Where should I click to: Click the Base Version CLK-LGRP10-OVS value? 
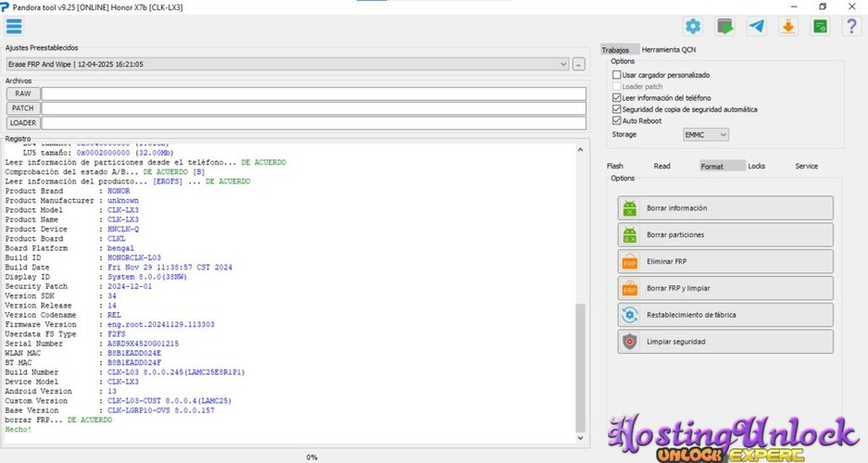160,410
